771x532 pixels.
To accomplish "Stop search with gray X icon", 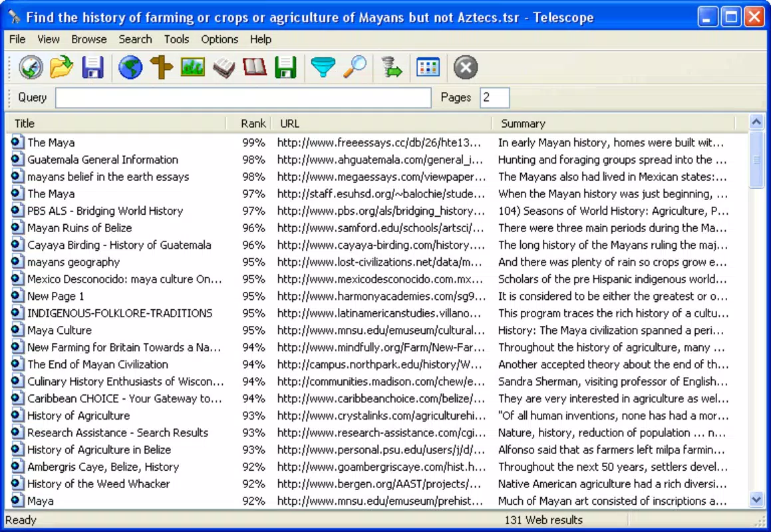I will (466, 67).
